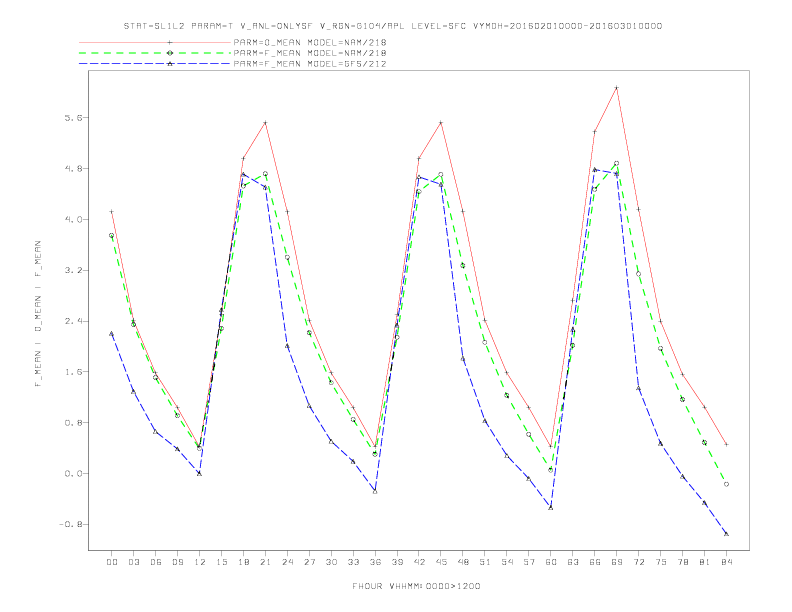792x612 pixels.
Task: Click the x-axis hour label 30
Action: [331, 562]
